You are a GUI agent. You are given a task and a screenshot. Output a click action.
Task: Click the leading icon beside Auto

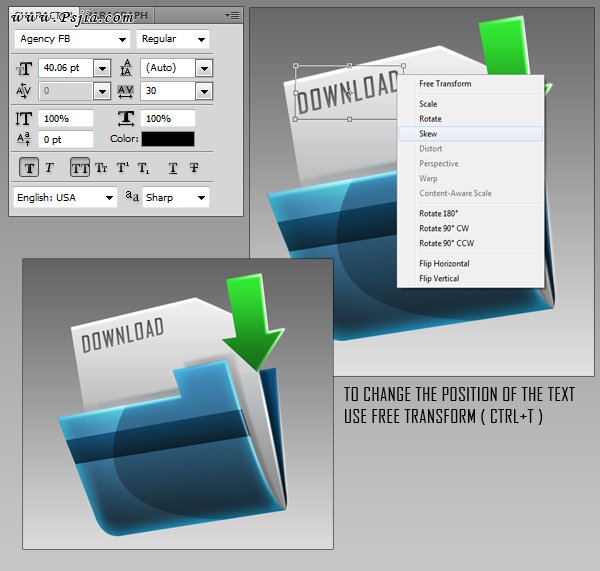click(126, 68)
